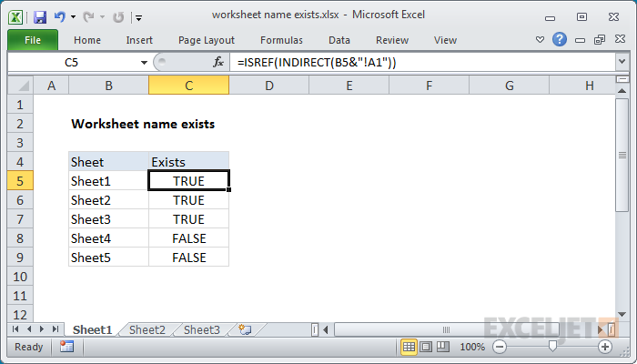This screenshot has width=637, height=364.
Task: Insert a new worksheet using the tab icon
Action: 245,329
